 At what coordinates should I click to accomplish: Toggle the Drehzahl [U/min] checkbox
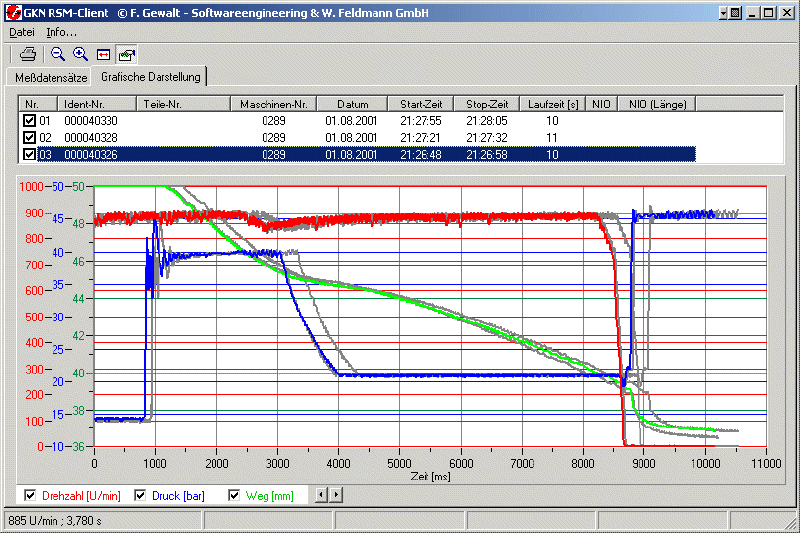point(29,495)
